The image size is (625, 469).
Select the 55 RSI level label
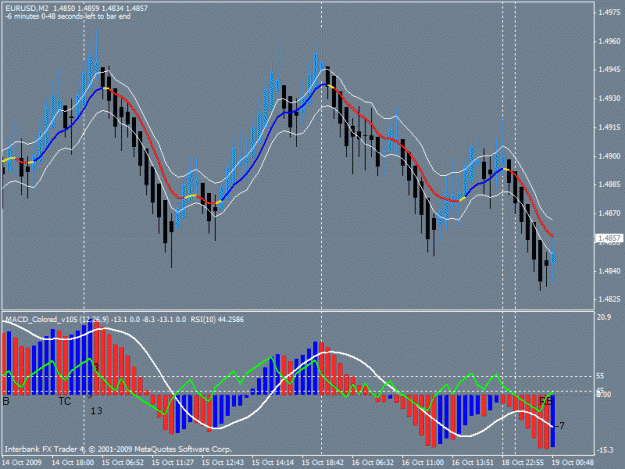click(600, 376)
